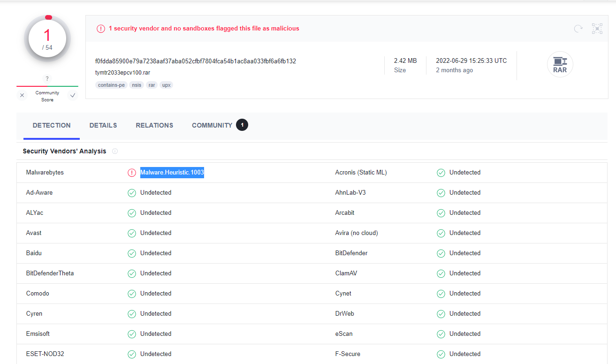Image resolution: width=616 pixels, height=364 pixels.
Task: Click the DrWeb undetected check icon
Action: point(441,314)
